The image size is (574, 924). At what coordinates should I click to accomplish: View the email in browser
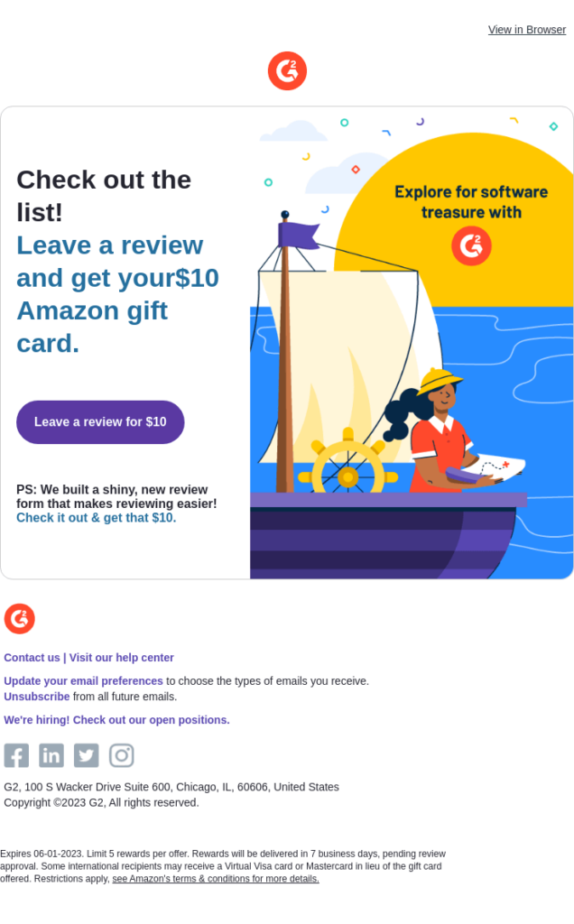(526, 30)
